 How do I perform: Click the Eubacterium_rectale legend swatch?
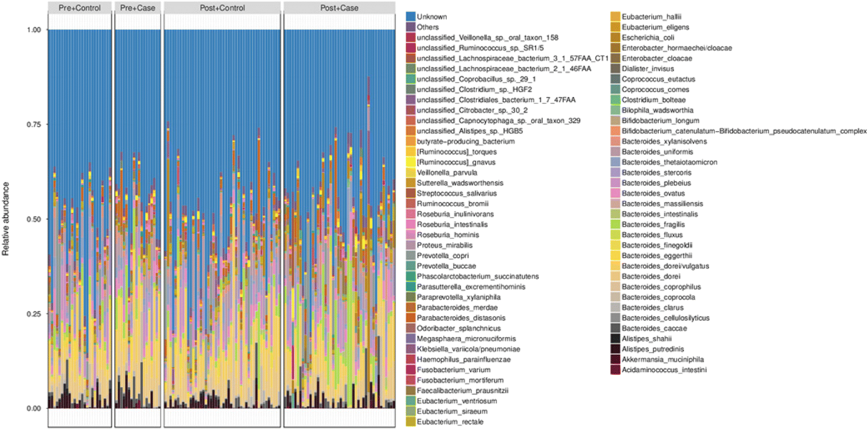[411, 422]
